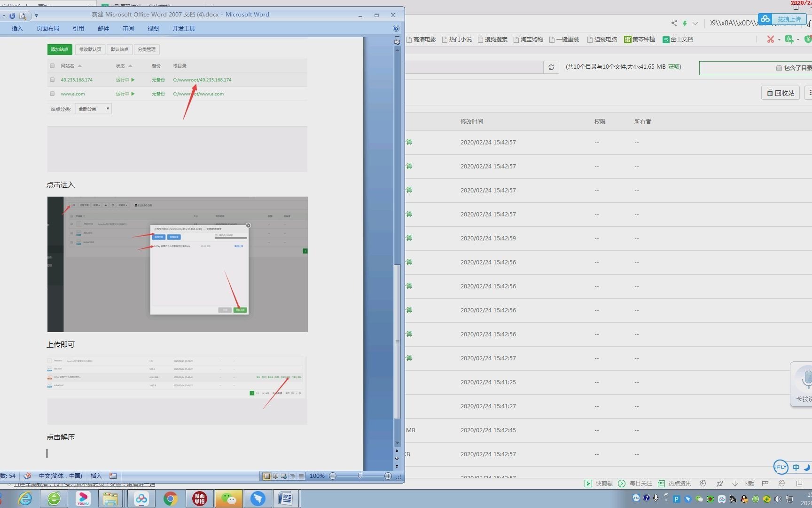
Task: Click the macro recording icon in status bar
Action: click(x=113, y=476)
